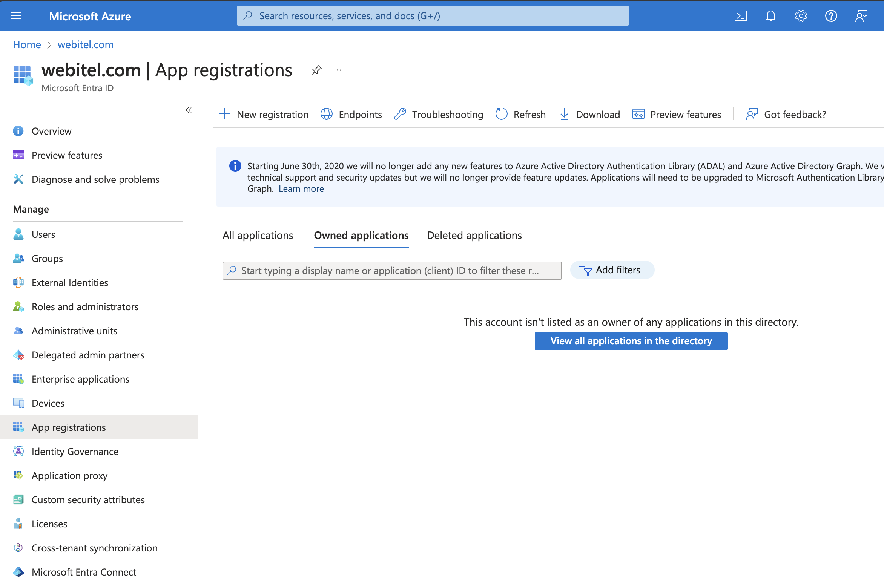Click the Overview sidebar icon

point(18,131)
